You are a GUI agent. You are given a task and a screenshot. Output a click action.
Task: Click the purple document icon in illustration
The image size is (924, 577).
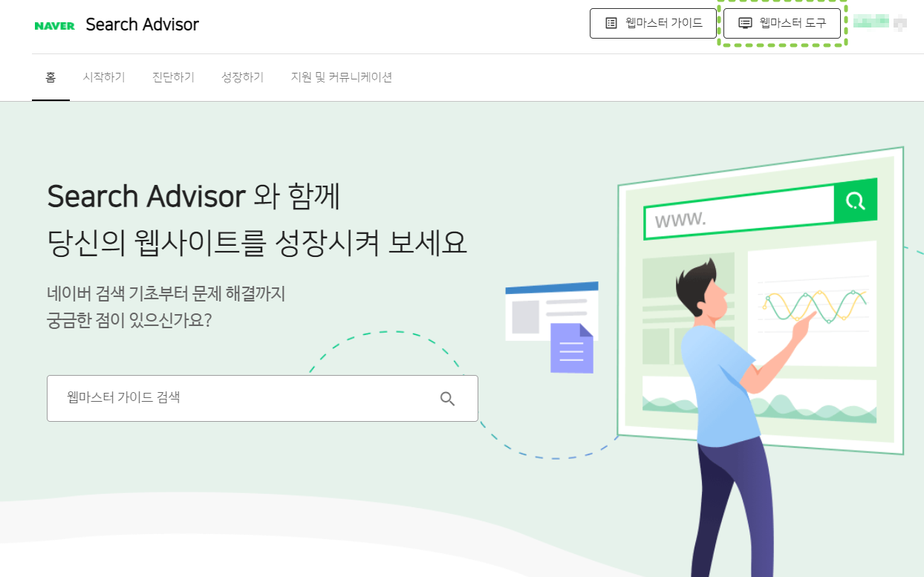coord(572,348)
